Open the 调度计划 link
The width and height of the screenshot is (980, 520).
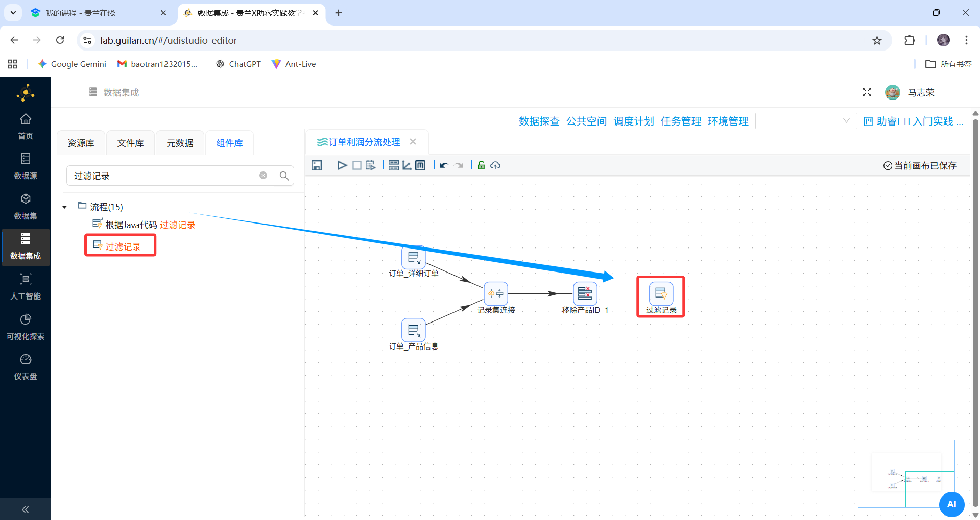pyautogui.click(x=634, y=121)
